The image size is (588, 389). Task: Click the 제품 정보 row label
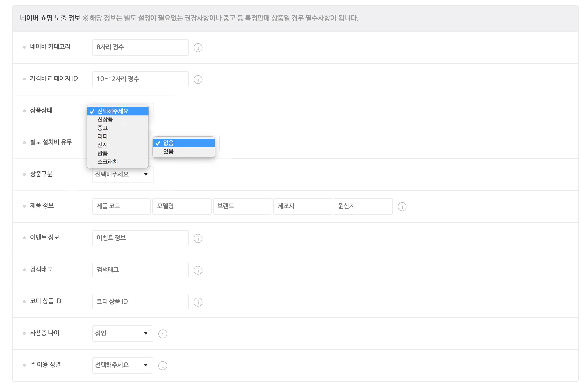click(x=42, y=206)
